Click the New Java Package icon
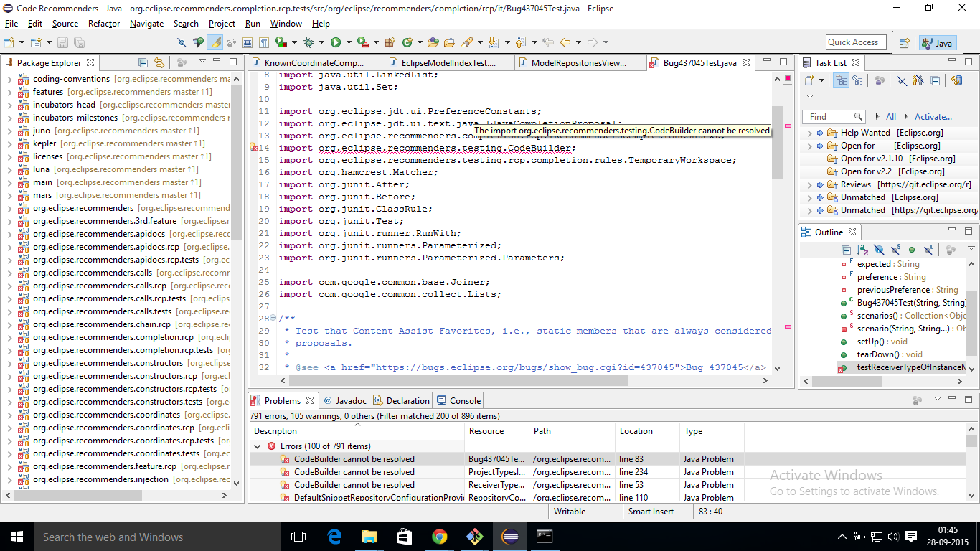Screen dimensions: 980x551 point(390,42)
